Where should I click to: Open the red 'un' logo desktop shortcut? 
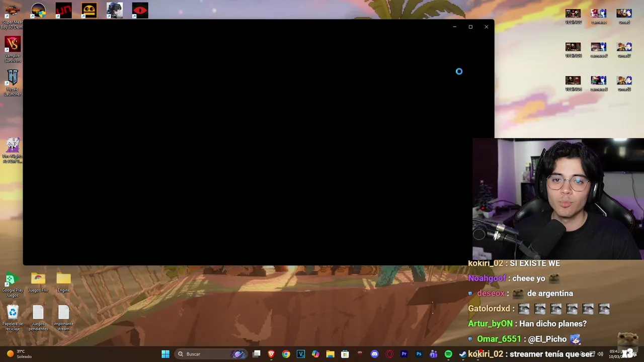[x=63, y=11]
